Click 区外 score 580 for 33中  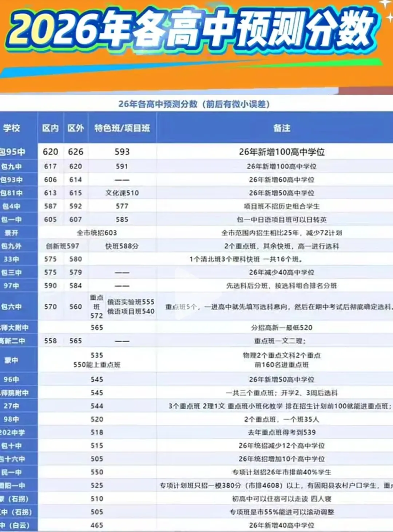click(76, 259)
